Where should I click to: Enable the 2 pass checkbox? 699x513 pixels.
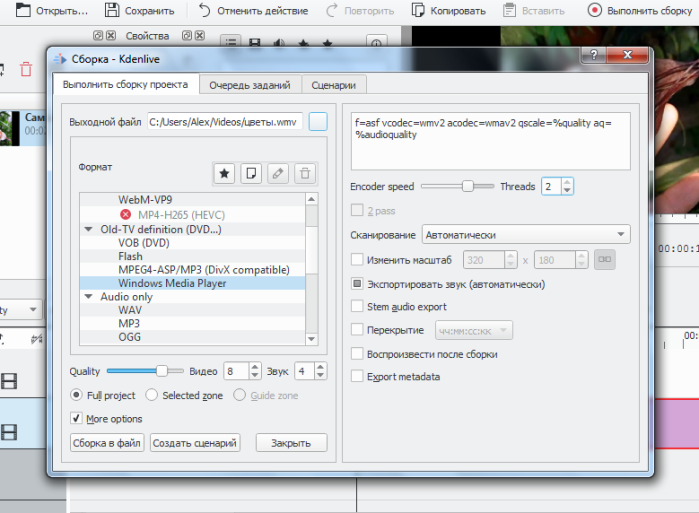tap(357, 210)
